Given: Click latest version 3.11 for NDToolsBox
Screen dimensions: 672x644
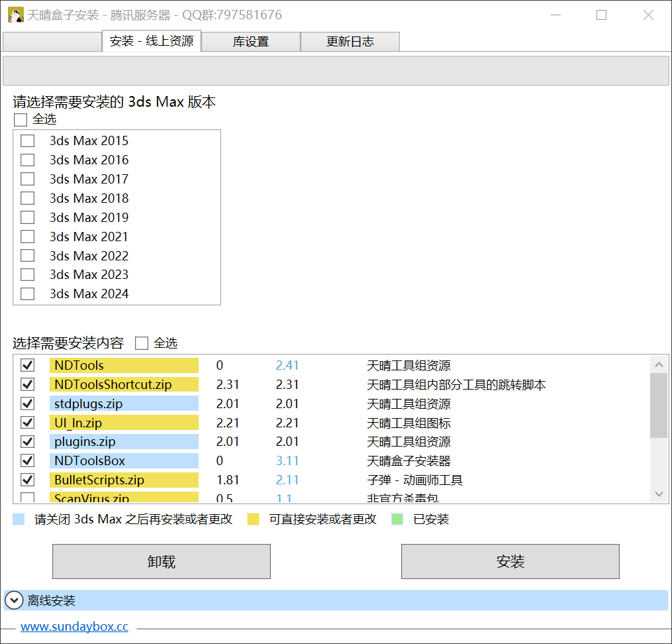Looking at the screenshot, I should coord(287,460).
